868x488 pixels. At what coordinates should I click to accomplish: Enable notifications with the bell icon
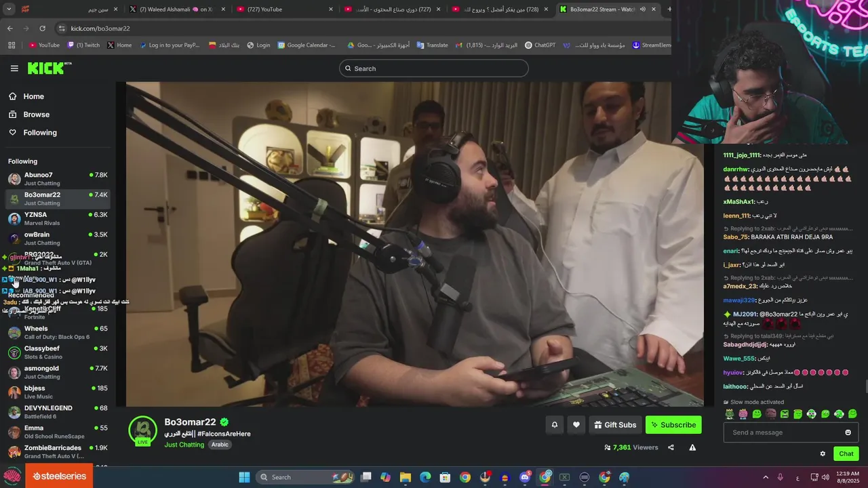coord(554,425)
